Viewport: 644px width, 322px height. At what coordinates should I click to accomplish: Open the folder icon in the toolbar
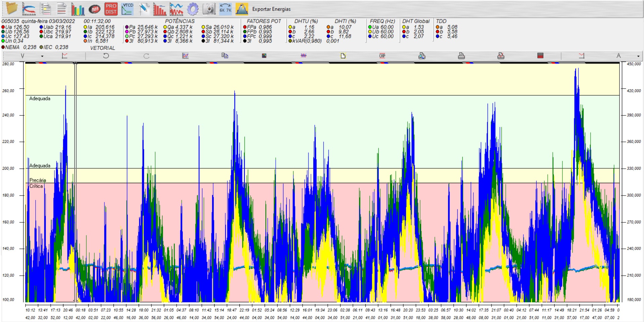pos(11,9)
